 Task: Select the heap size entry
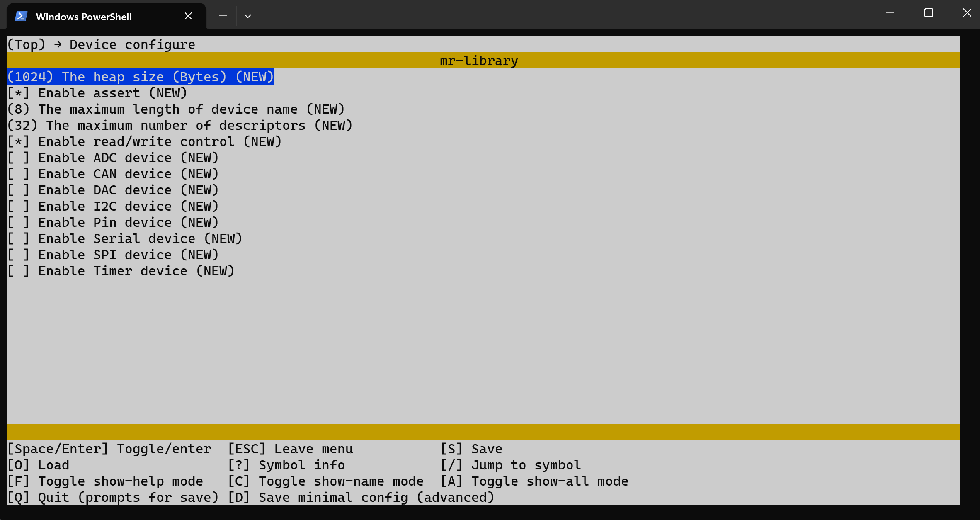point(140,77)
